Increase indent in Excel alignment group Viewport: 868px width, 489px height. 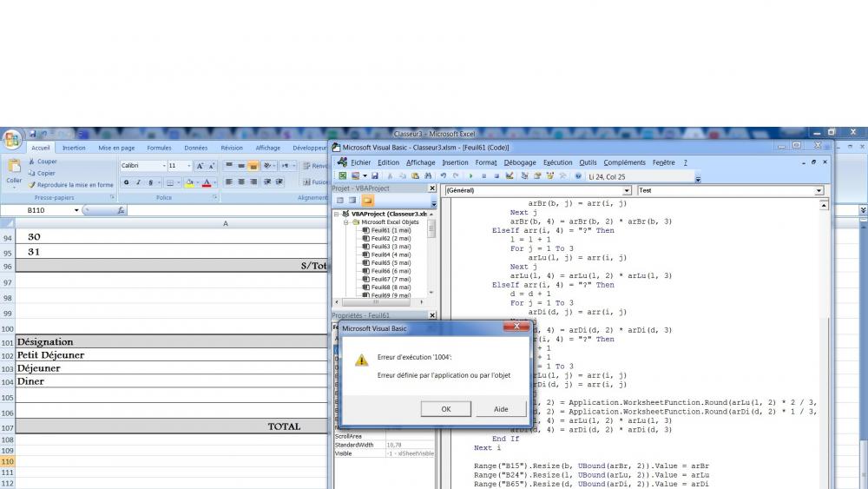click(279, 182)
